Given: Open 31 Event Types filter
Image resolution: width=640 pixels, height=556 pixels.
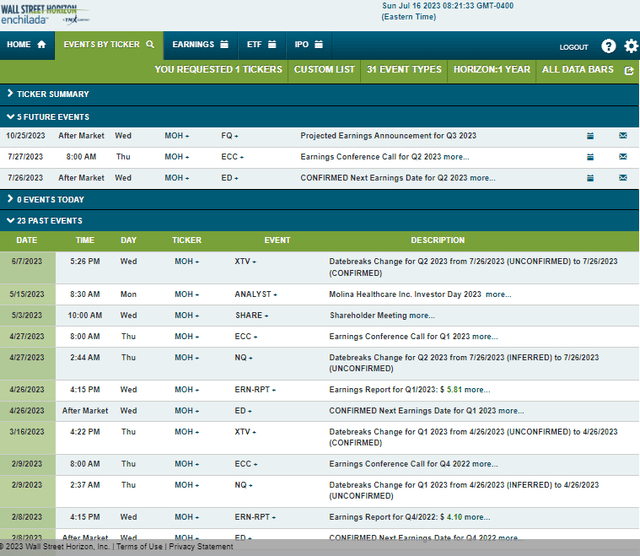Looking at the screenshot, I should pyautogui.click(x=404, y=70).
